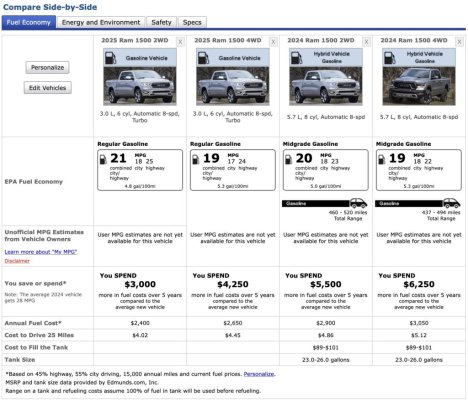Click the Tank Size row label

(x=20, y=360)
